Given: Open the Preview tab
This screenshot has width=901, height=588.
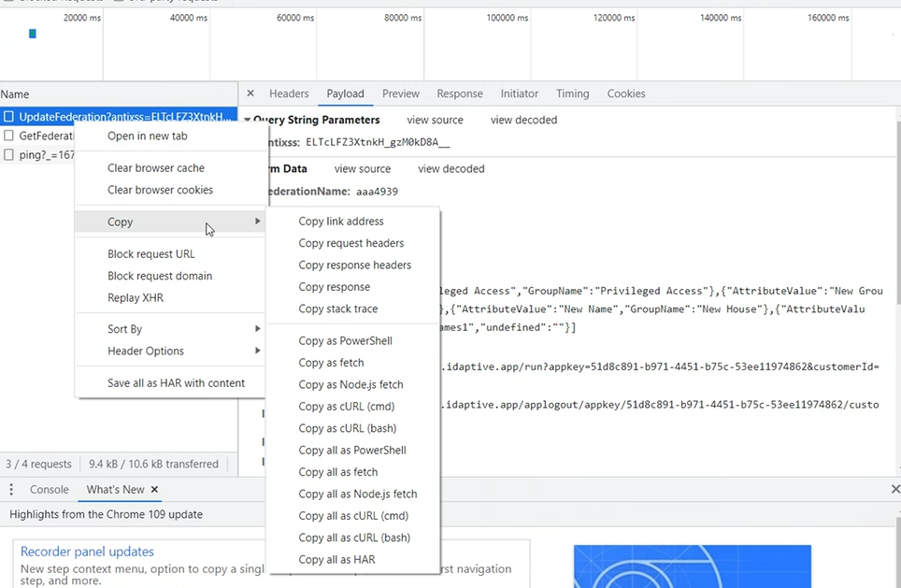Looking at the screenshot, I should (401, 93).
